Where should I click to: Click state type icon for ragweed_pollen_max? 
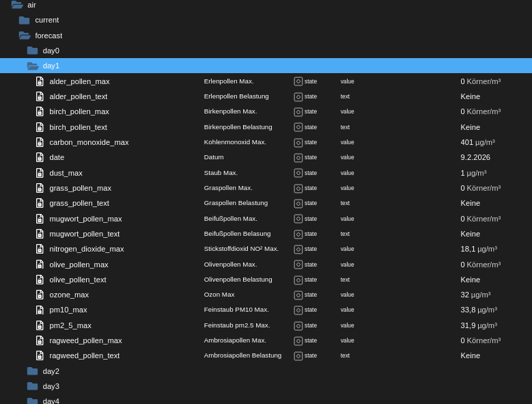[x=298, y=341]
